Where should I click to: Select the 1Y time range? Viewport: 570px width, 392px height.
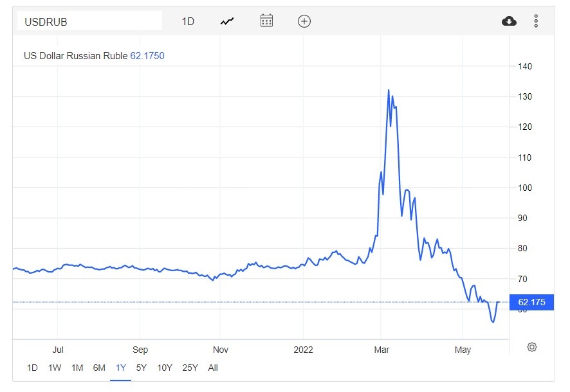[121, 368]
